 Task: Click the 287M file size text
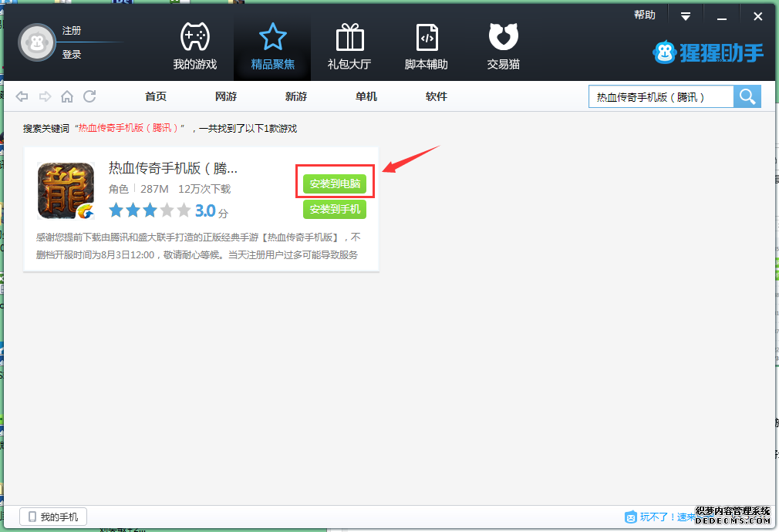154,189
